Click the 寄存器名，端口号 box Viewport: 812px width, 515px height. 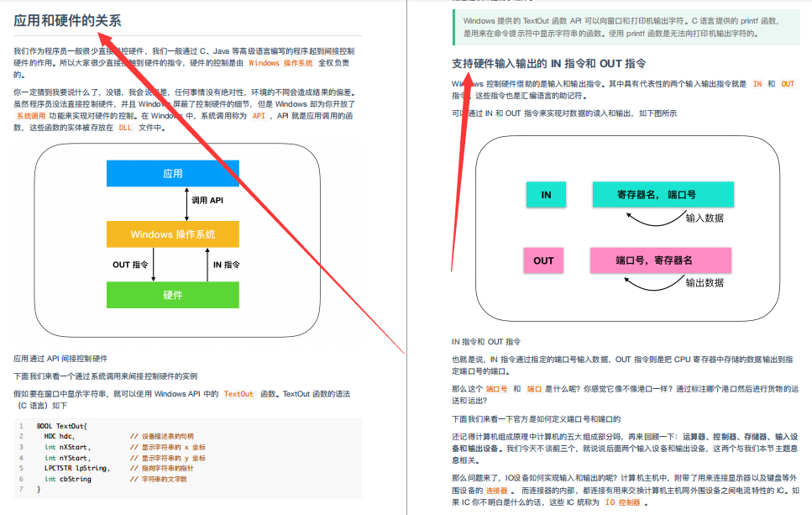(663, 193)
